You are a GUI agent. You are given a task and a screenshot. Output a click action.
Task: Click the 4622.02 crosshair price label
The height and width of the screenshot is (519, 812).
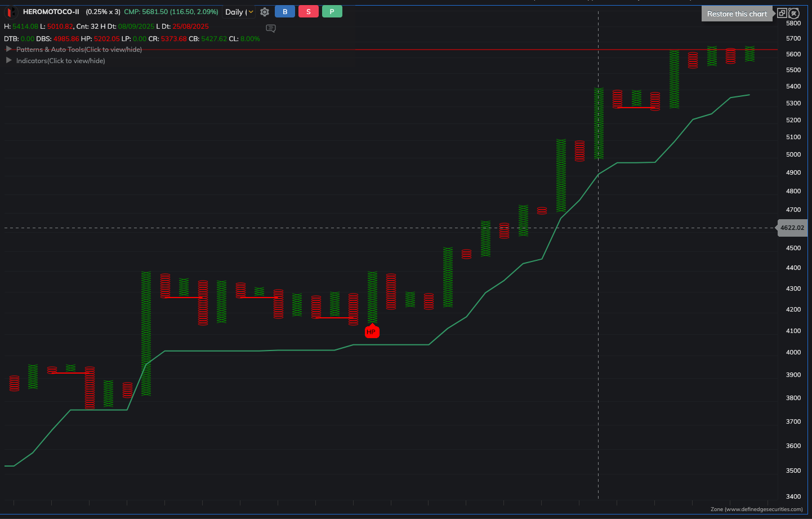pyautogui.click(x=792, y=228)
